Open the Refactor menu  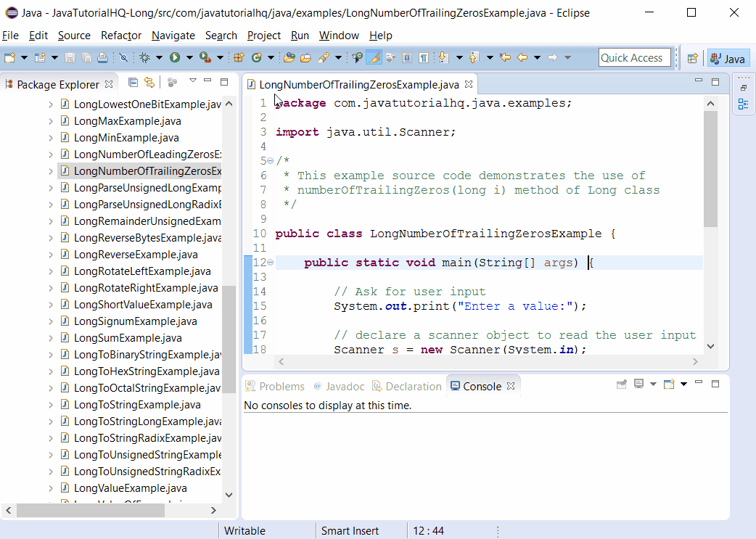point(121,36)
